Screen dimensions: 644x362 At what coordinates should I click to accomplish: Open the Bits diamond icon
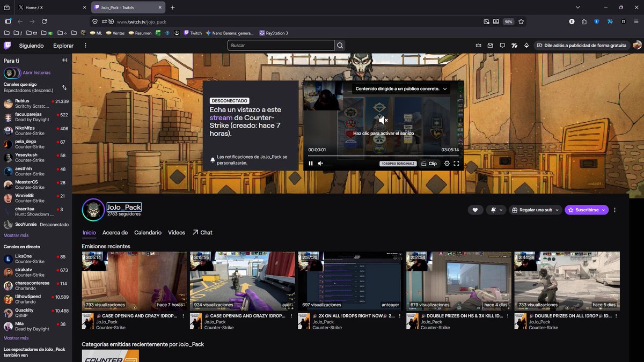(526, 46)
